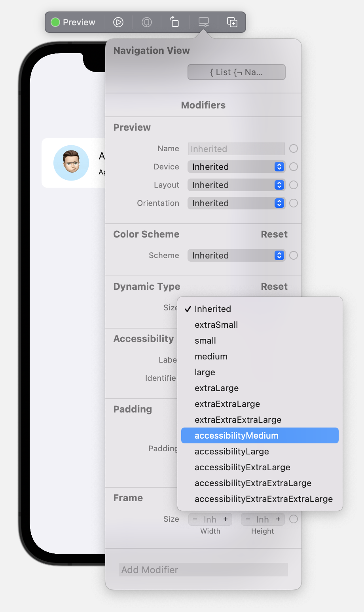Image resolution: width=364 pixels, height=612 pixels.
Task: Choose extraExtraLarge in the size menu
Action: [227, 404]
